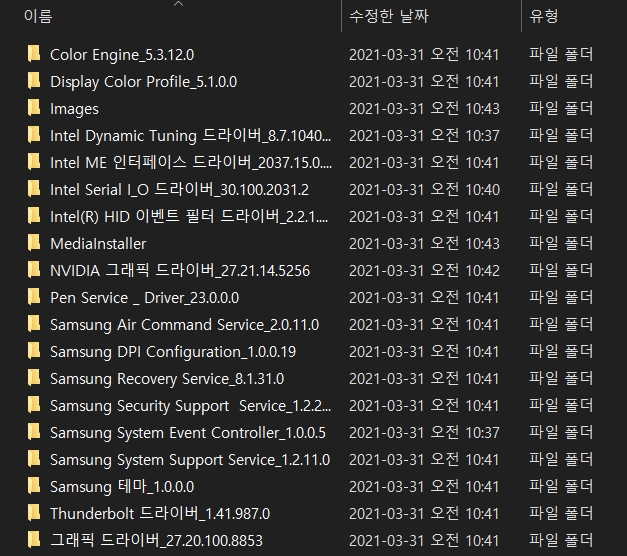Click modified date of Images folder
The width and height of the screenshot is (627, 556).
(x=424, y=109)
